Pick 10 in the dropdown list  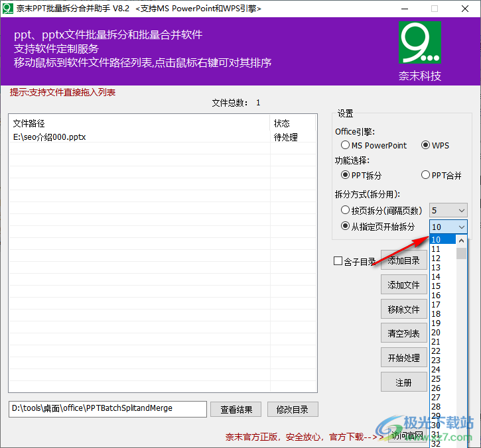[443, 239]
